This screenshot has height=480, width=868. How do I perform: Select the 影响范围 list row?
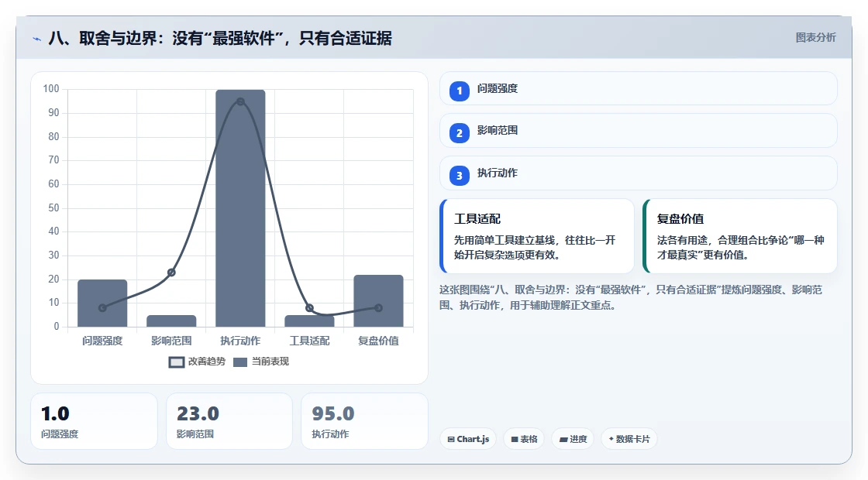639,131
